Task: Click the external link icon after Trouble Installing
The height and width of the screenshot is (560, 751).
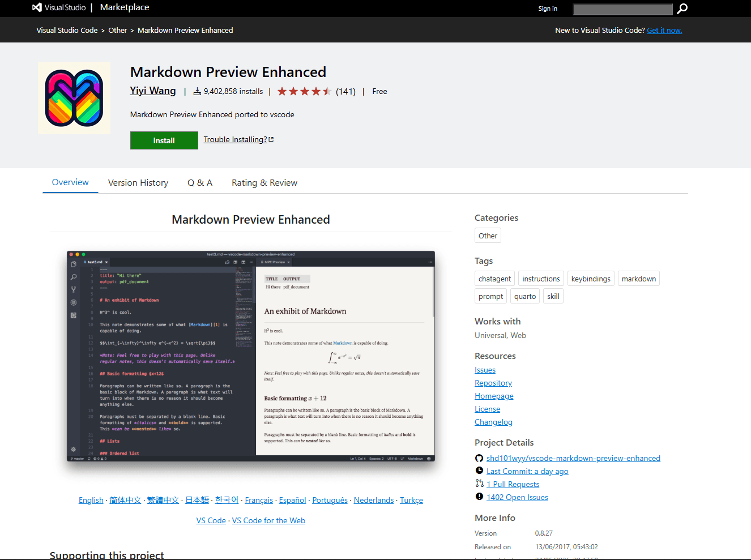Action: [x=271, y=139]
